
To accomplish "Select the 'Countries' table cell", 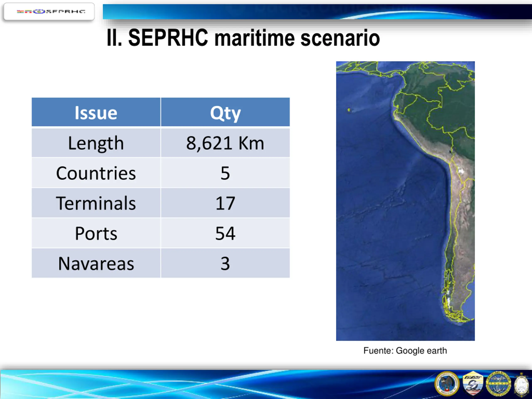I will coord(96,173).
